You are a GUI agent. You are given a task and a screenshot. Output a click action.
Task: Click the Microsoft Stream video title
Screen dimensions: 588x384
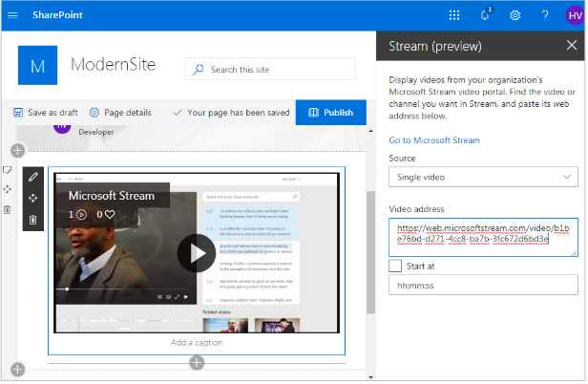click(x=112, y=197)
